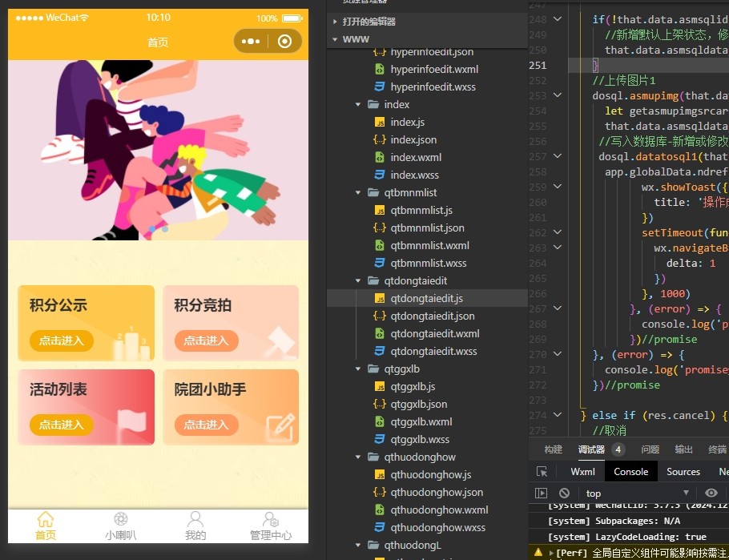The height and width of the screenshot is (560, 729).
Task: Open qtdongtaiedit.json file
Action: (x=433, y=316)
